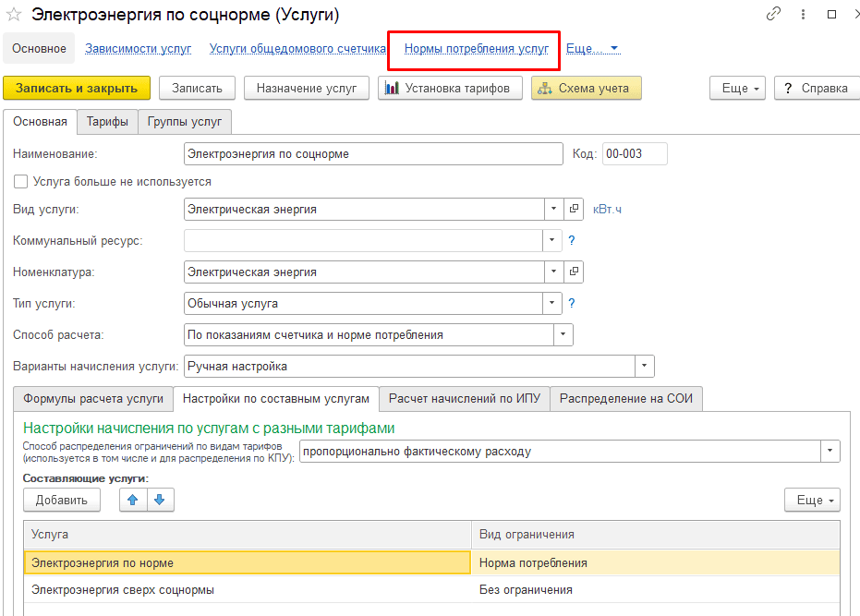This screenshot has width=860, height=616.
Task: Expand the Тип услуги dropdown
Action: 551,303
